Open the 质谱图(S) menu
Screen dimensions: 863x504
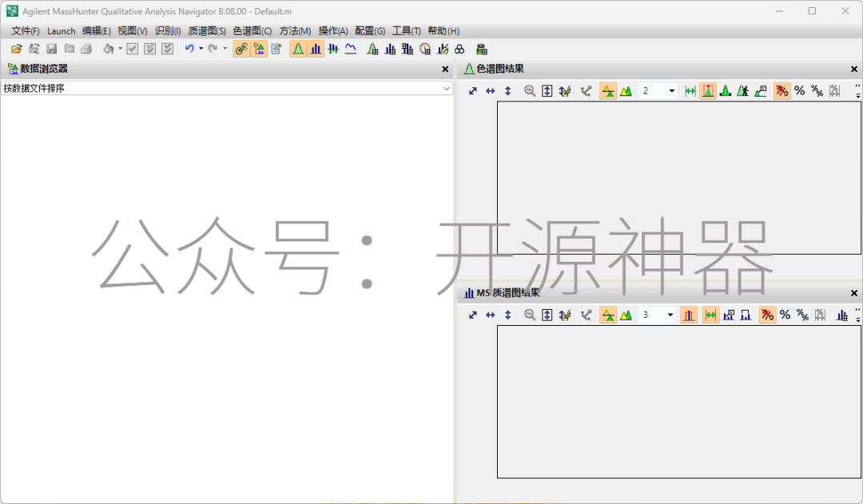click(207, 31)
